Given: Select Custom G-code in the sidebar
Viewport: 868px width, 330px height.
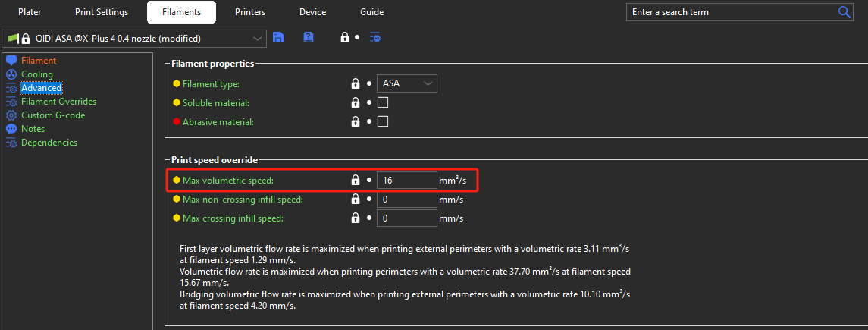Looking at the screenshot, I should [53, 115].
